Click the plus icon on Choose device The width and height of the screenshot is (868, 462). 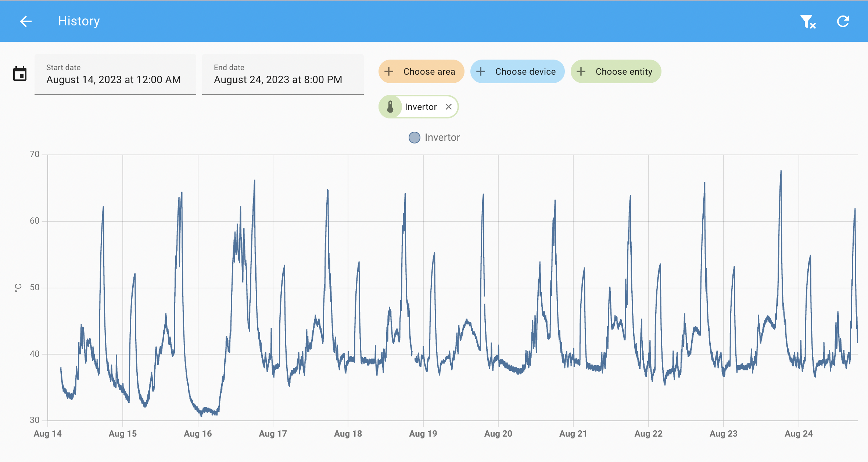481,71
